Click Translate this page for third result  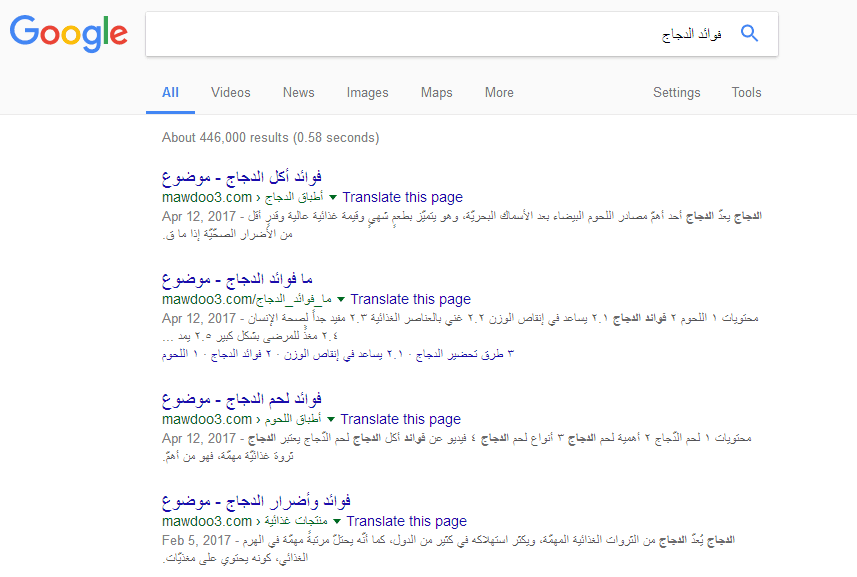tap(401, 419)
